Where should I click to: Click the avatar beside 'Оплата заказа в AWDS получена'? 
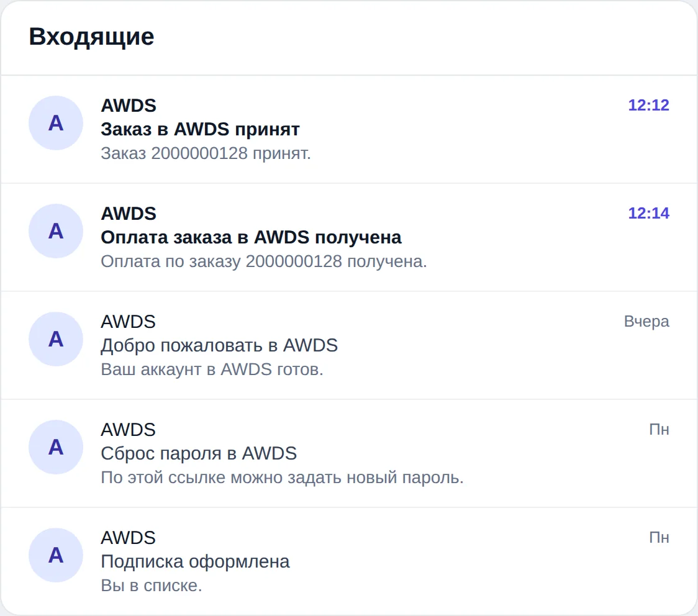(56, 231)
